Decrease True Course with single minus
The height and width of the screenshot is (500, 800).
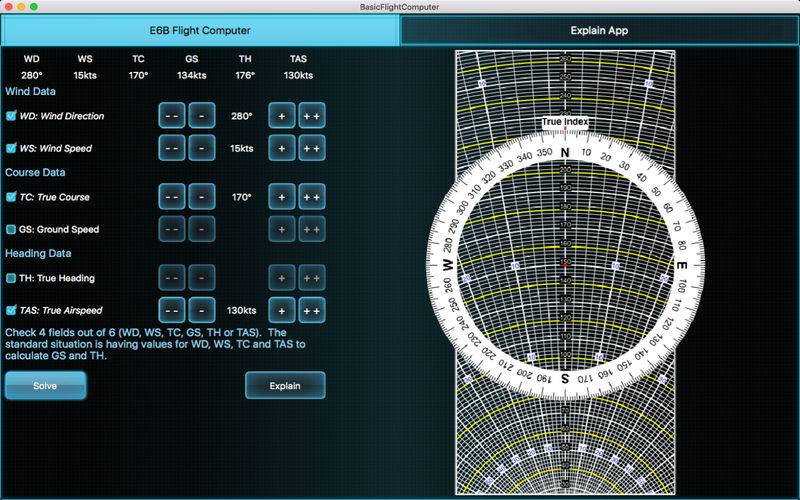(202, 196)
